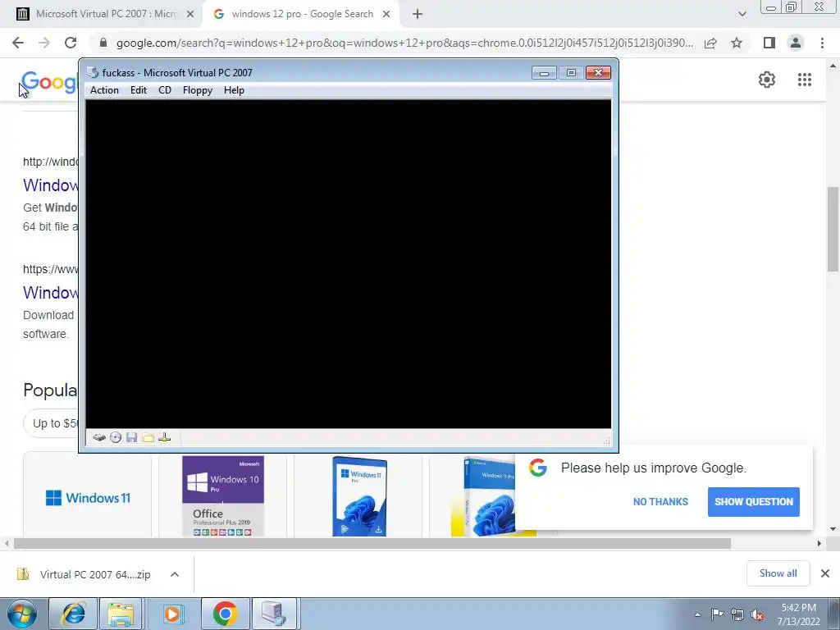Go forward in Chrome

pyautogui.click(x=44, y=43)
